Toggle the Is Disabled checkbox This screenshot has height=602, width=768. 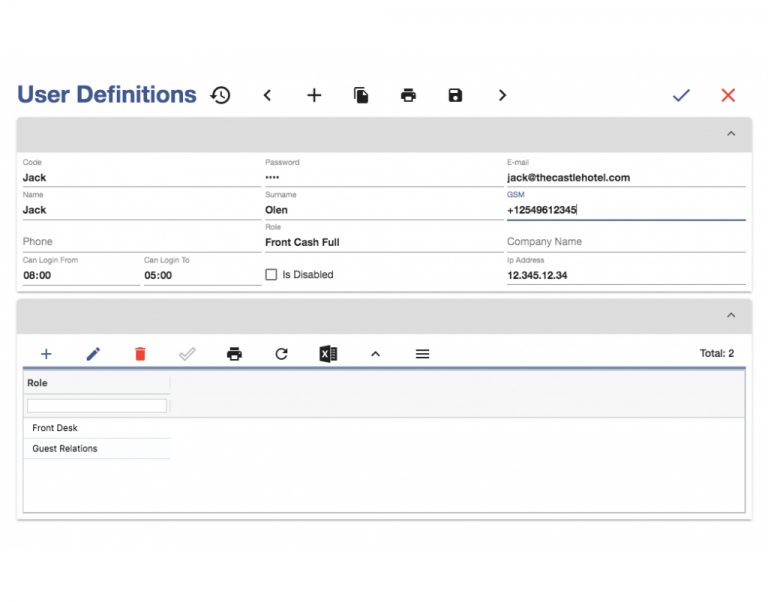tap(271, 275)
